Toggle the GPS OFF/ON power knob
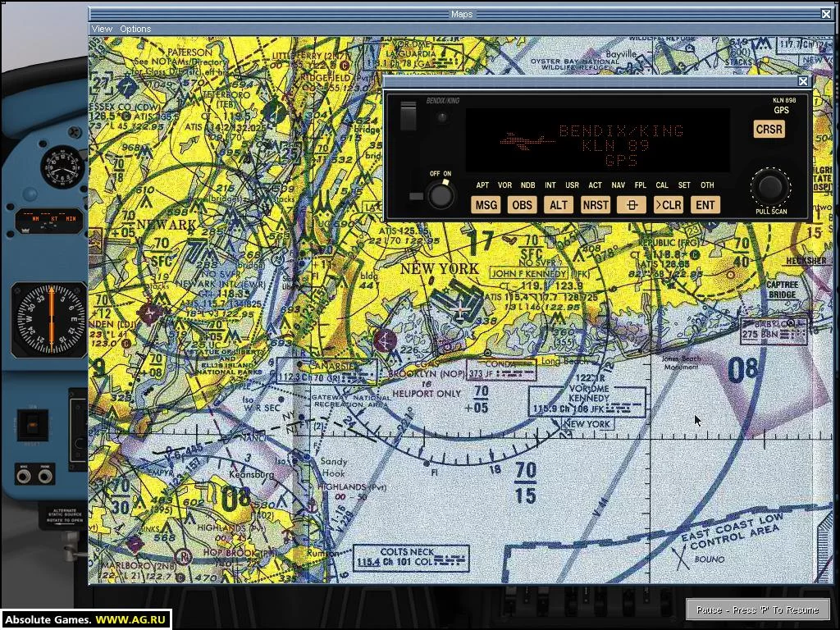This screenshot has height=630, width=840. point(441,194)
